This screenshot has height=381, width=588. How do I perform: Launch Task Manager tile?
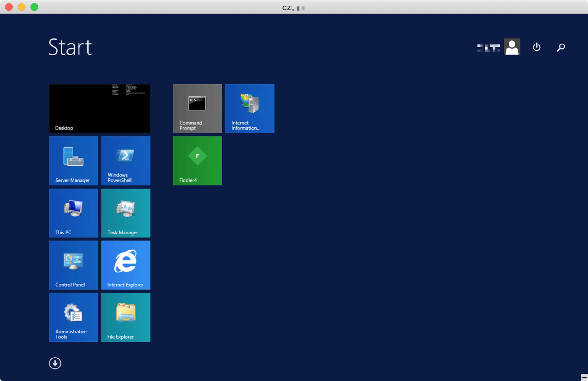click(x=126, y=213)
